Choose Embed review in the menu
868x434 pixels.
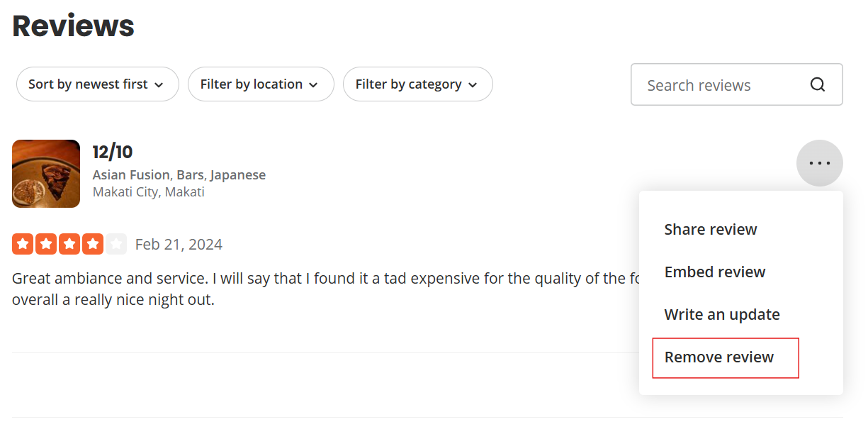[715, 272]
